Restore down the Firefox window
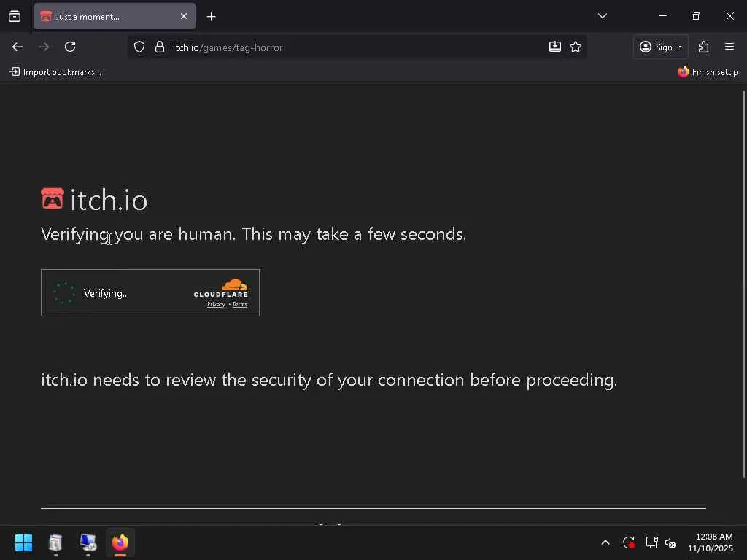 point(696,16)
